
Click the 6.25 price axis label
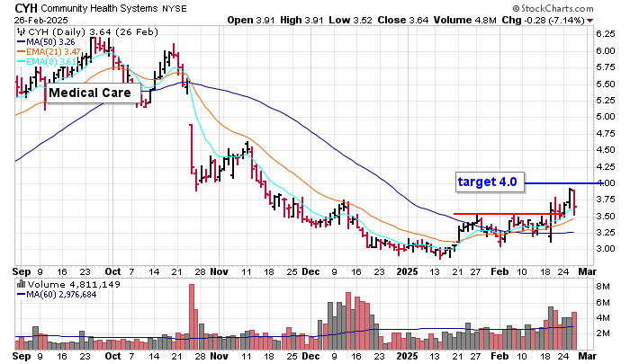tap(606, 34)
